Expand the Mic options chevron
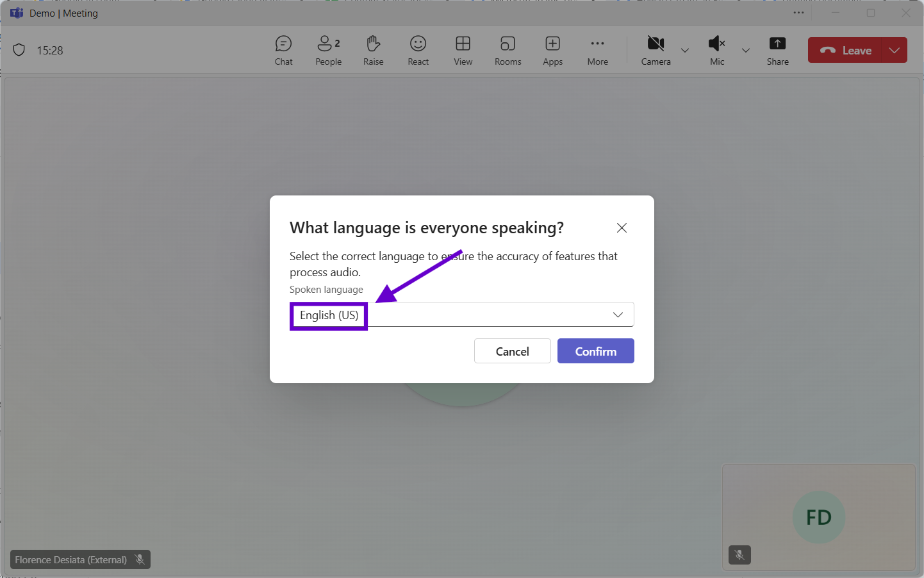This screenshot has height=578, width=924. 746,51
